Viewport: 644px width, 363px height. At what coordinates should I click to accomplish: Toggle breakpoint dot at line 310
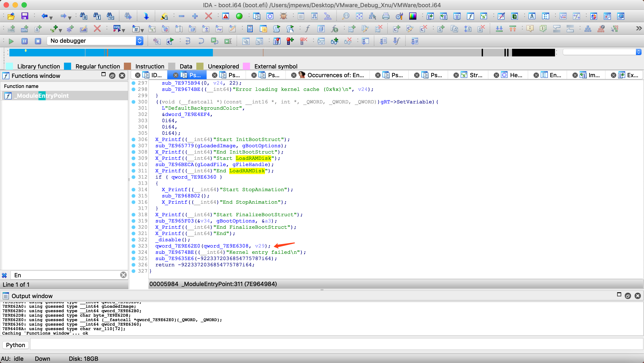click(133, 164)
